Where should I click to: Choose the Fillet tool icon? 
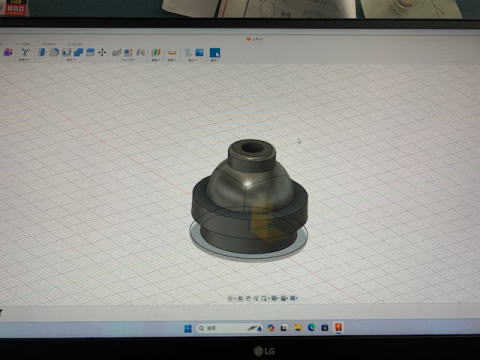(54, 52)
